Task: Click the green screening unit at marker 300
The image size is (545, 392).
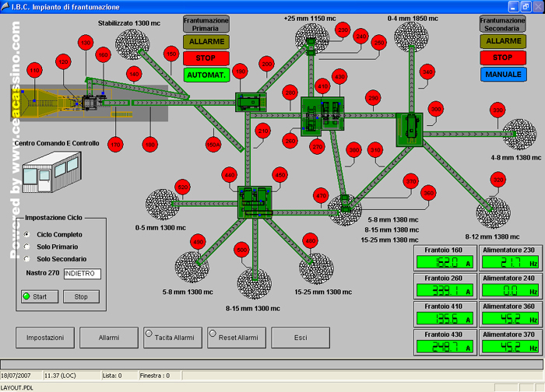Action: [410, 130]
